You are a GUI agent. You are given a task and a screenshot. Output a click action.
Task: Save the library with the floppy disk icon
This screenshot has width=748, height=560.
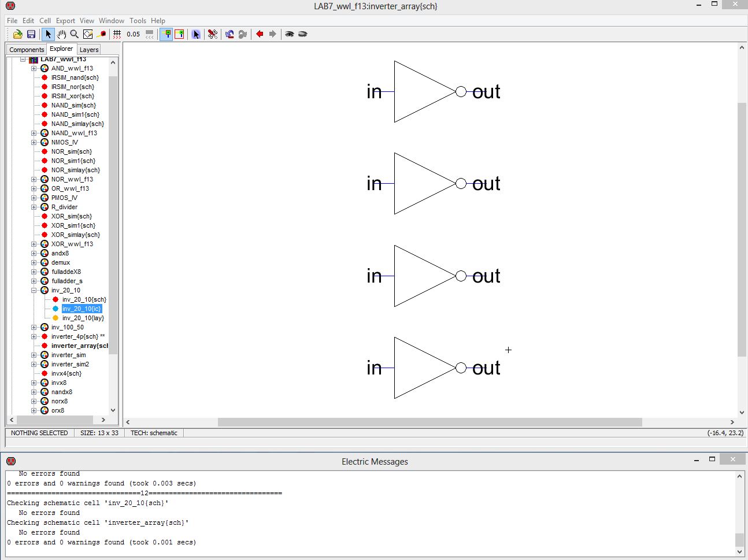31,34
